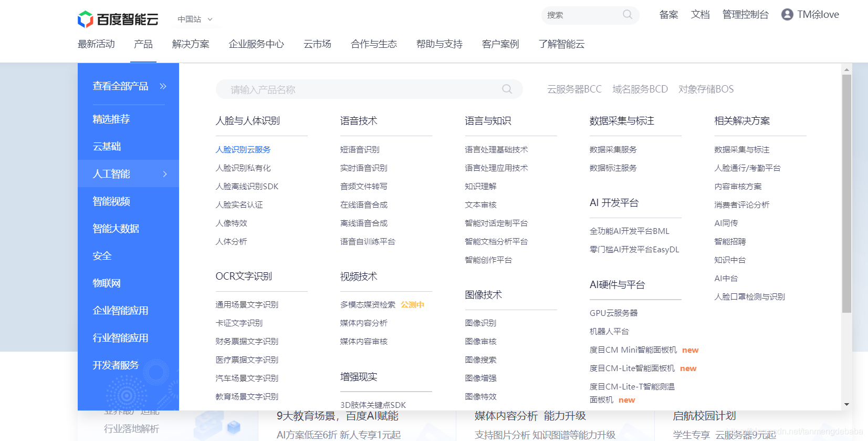The width and height of the screenshot is (868, 441).
Task: Open 语言处理基础技术 link
Action: point(496,150)
